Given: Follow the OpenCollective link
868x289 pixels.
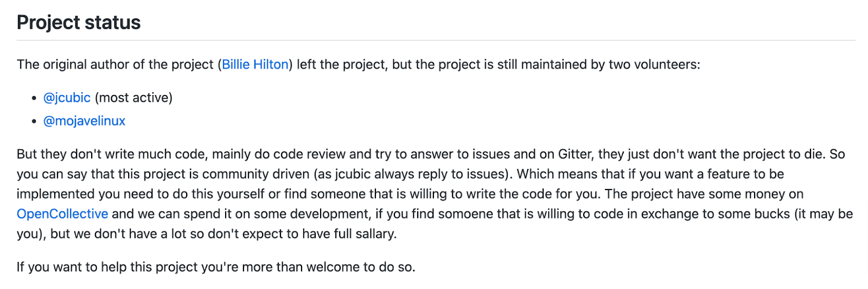Looking at the screenshot, I should 62,214.
